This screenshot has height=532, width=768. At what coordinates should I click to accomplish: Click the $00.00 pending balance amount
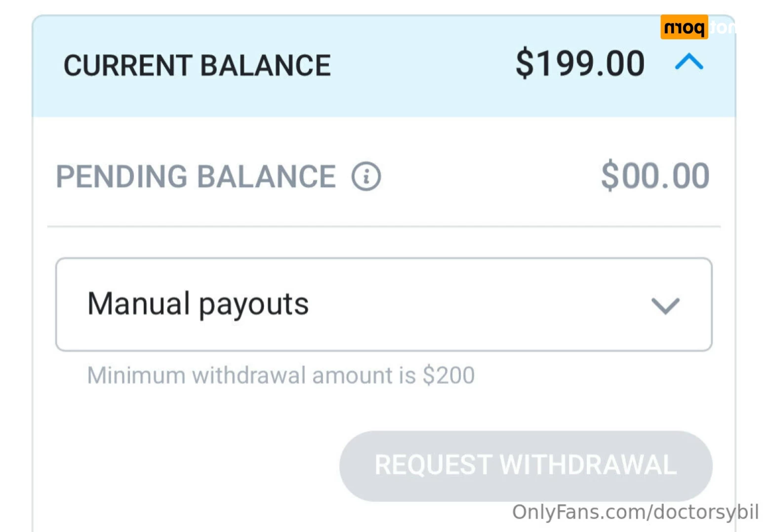coord(655,175)
